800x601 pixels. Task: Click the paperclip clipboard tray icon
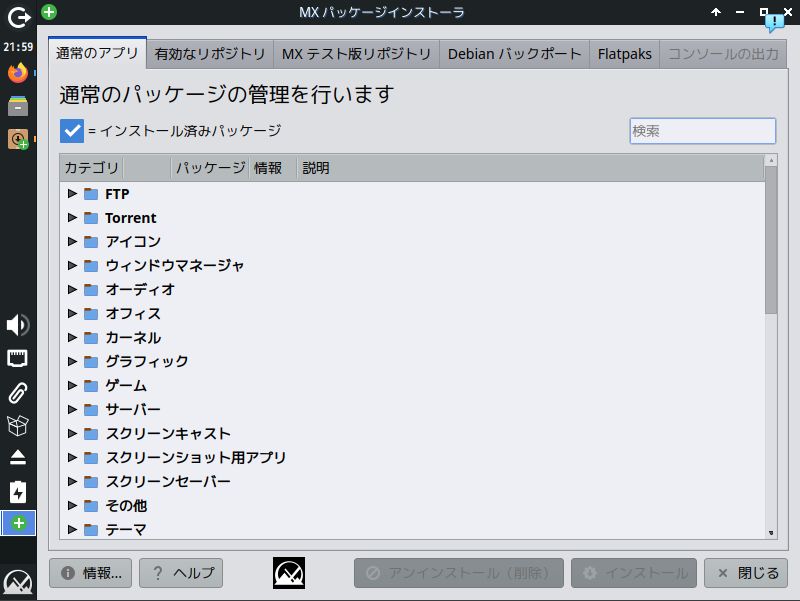point(18,392)
